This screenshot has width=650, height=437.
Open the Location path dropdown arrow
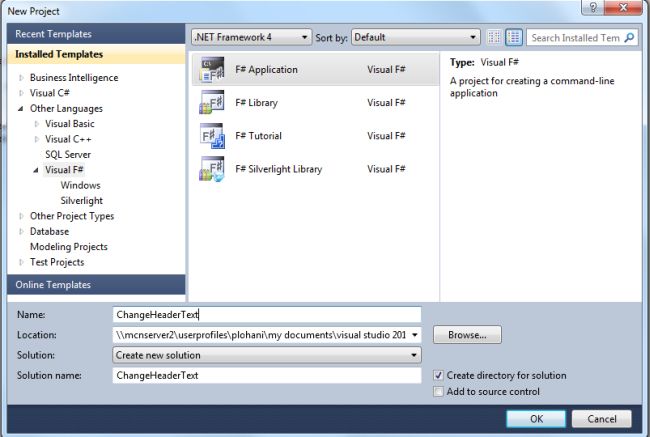point(415,335)
